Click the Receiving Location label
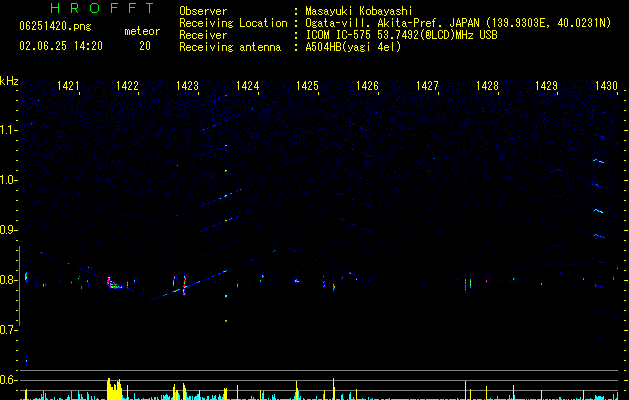This screenshot has width=629, height=400. tap(233, 23)
